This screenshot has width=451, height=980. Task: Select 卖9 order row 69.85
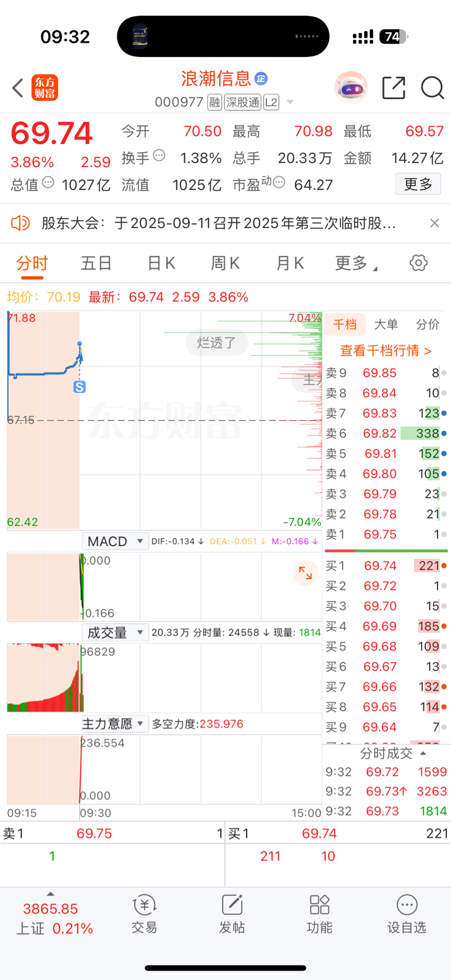tap(386, 373)
